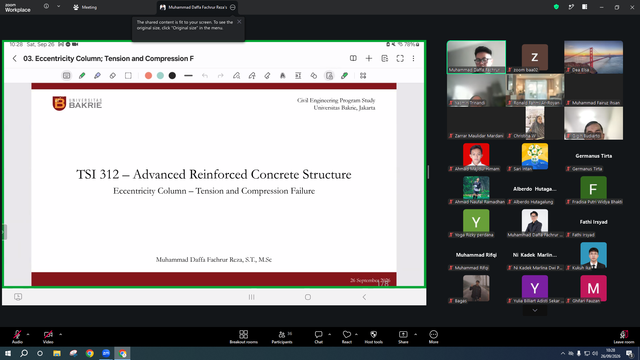Screen dimensions: 640x360
Task: Open the Windows notification center icon
Action: click(x=630, y=353)
